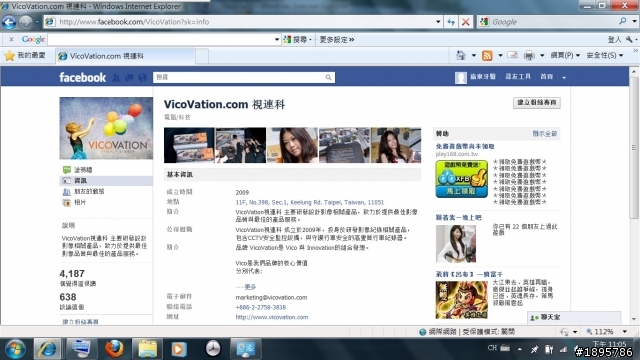Click the 建立粉絲專頁 button at top right
The width and height of the screenshot is (640, 360).
click(x=537, y=102)
